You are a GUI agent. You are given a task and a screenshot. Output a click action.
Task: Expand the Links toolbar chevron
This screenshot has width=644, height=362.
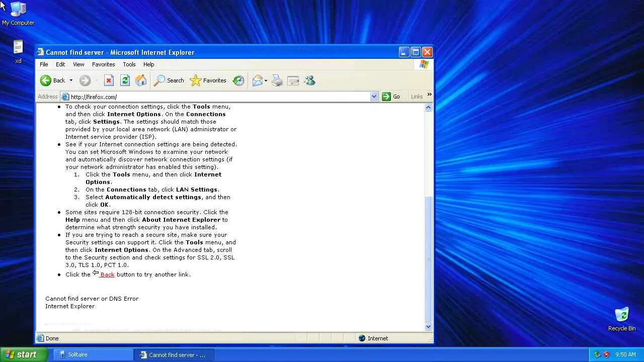tap(429, 95)
